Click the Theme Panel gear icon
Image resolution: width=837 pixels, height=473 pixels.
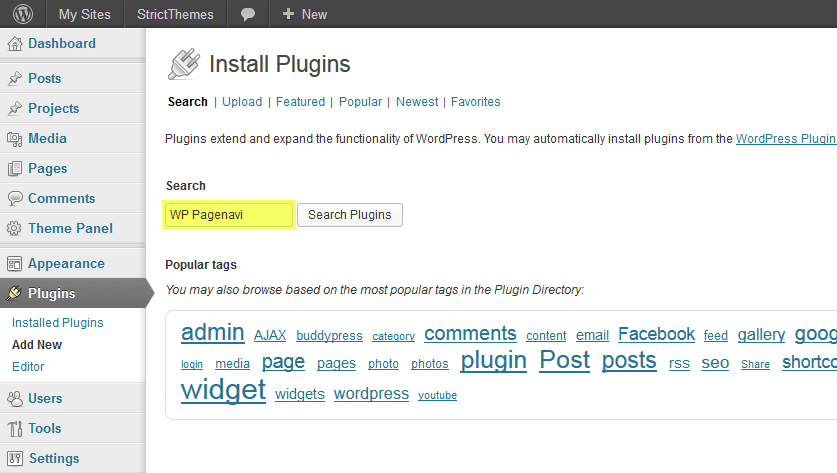click(x=14, y=229)
